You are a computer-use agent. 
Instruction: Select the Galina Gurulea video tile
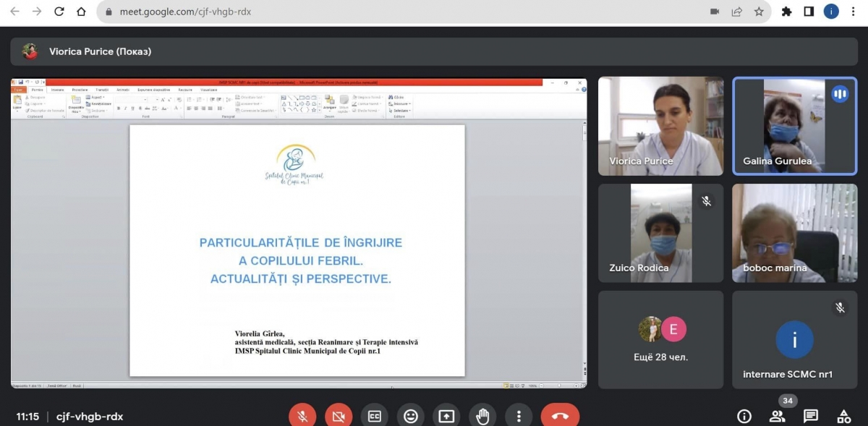pos(794,126)
